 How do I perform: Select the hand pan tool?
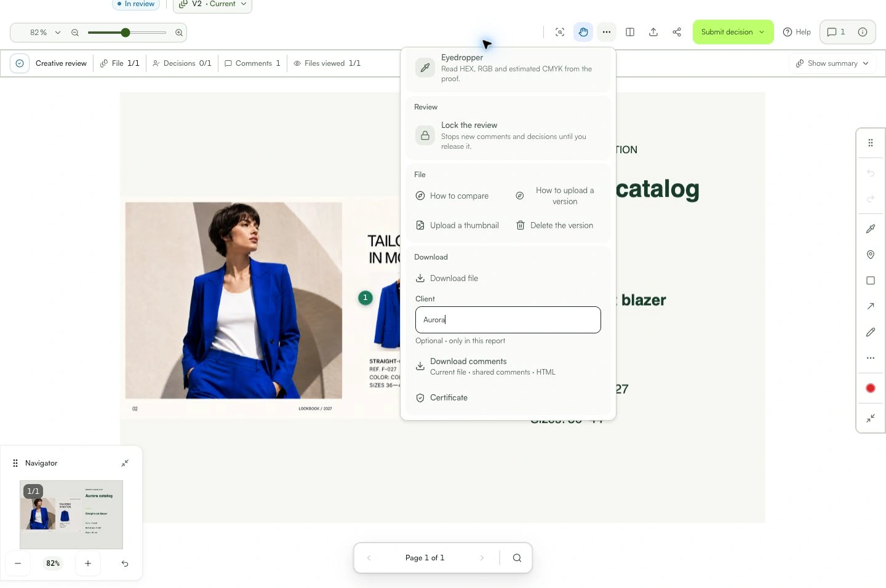(x=583, y=32)
